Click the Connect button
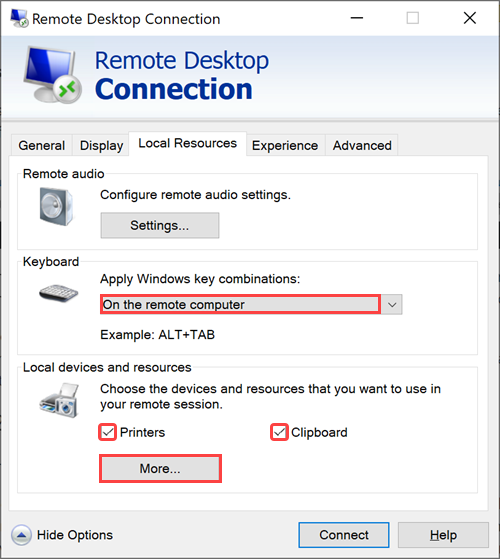The image size is (500, 559). 344,535
